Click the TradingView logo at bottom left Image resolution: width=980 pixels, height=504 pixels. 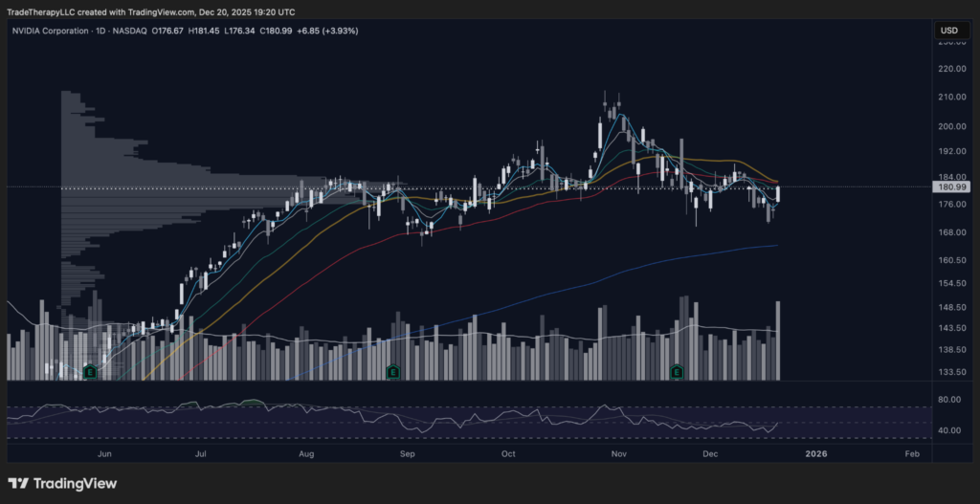pos(62,483)
